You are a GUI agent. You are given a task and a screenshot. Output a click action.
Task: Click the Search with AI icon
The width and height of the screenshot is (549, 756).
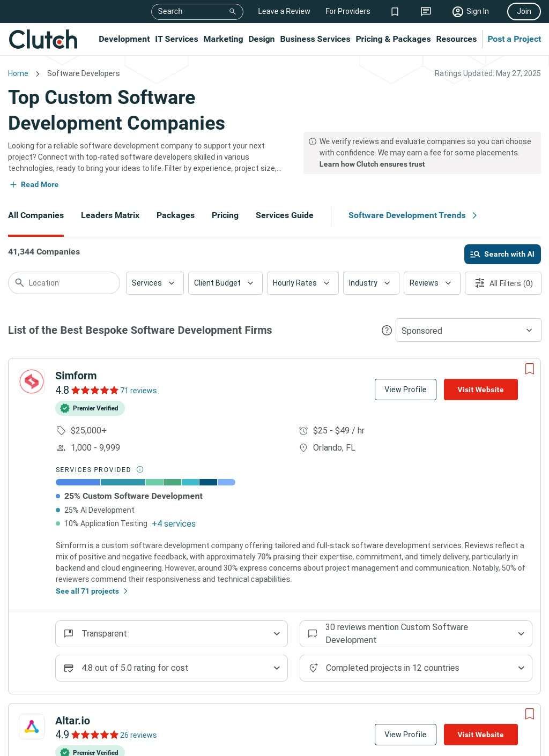(475, 255)
